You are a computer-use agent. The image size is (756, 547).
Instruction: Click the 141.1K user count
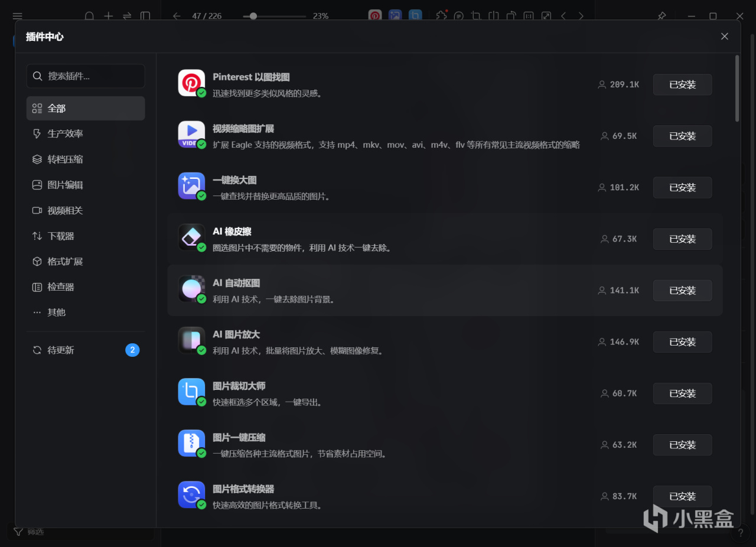(624, 290)
